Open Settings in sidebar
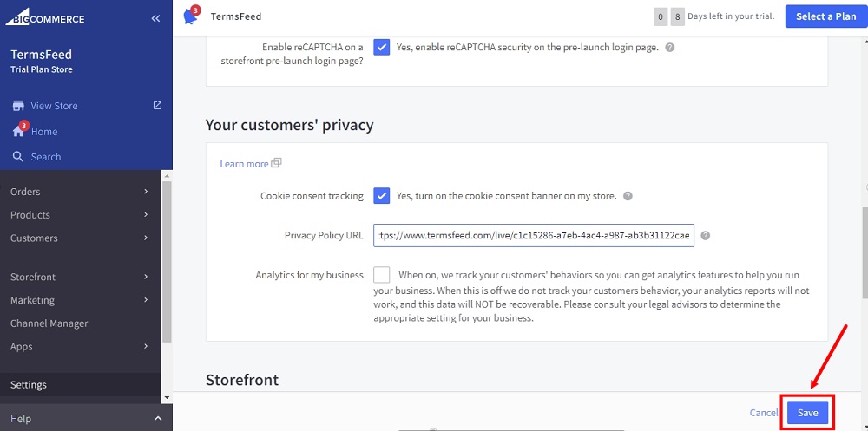 click(29, 384)
